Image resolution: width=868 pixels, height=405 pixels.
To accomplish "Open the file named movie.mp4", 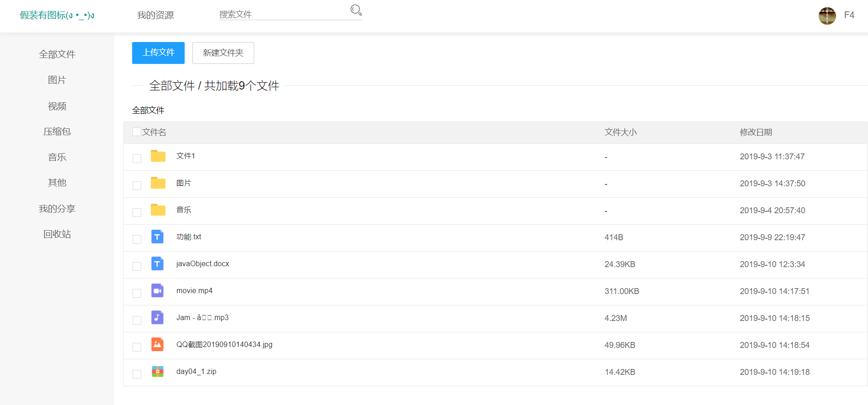I will tap(194, 291).
